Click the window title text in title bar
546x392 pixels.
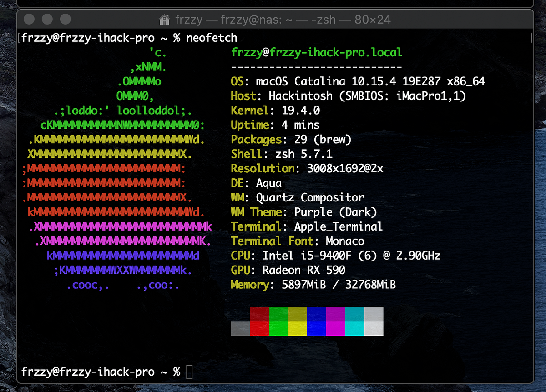click(x=283, y=20)
